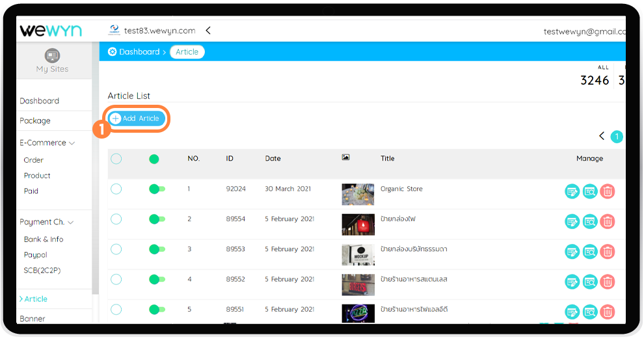Image resolution: width=644 pixels, height=339 pixels.
Task: Go to previous page arrow
Action: click(x=602, y=136)
